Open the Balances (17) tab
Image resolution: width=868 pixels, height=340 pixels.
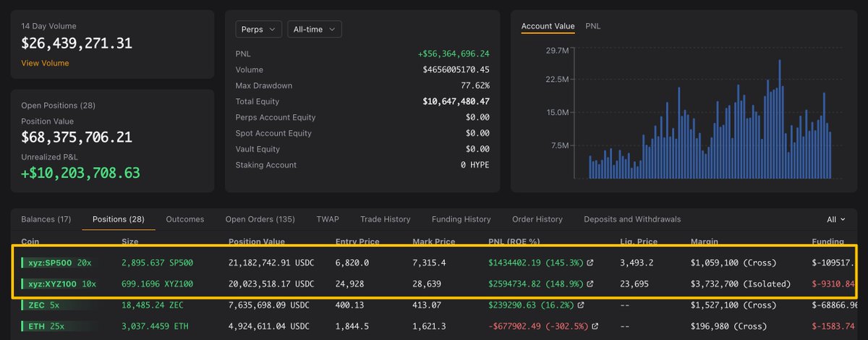point(46,219)
